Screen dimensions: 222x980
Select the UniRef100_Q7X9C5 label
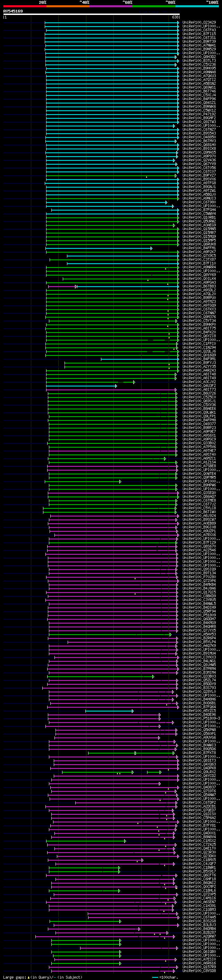[x=199, y=256]
